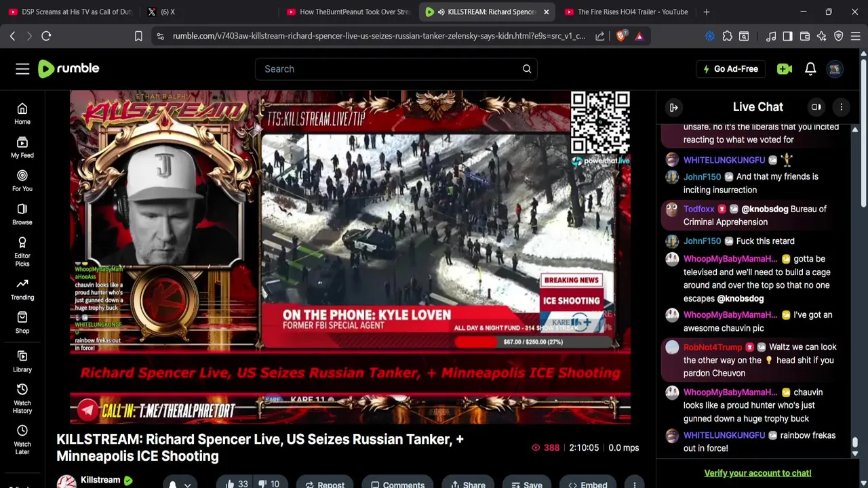Image resolution: width=868 pixels, height=488 pixels.
Task: Open the browser extensions puzzle icon
Action: coord(727,36)
